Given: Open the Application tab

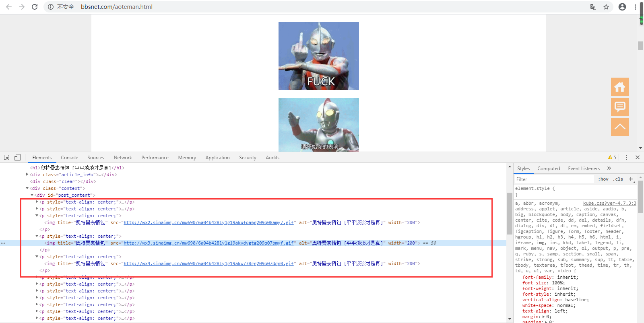Looking at the screenshot, I should coord(217,158).
